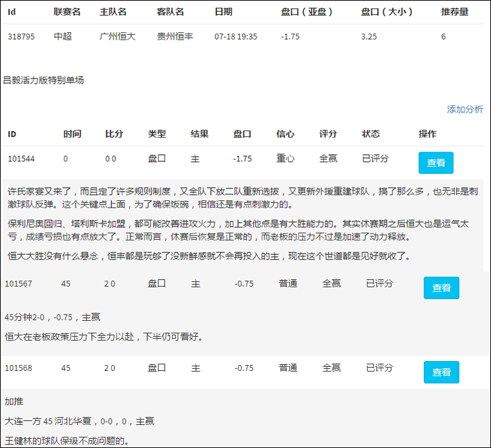The image size is (491, 448).
Task: Click match date 07-18 19:35
Action: 236,37
